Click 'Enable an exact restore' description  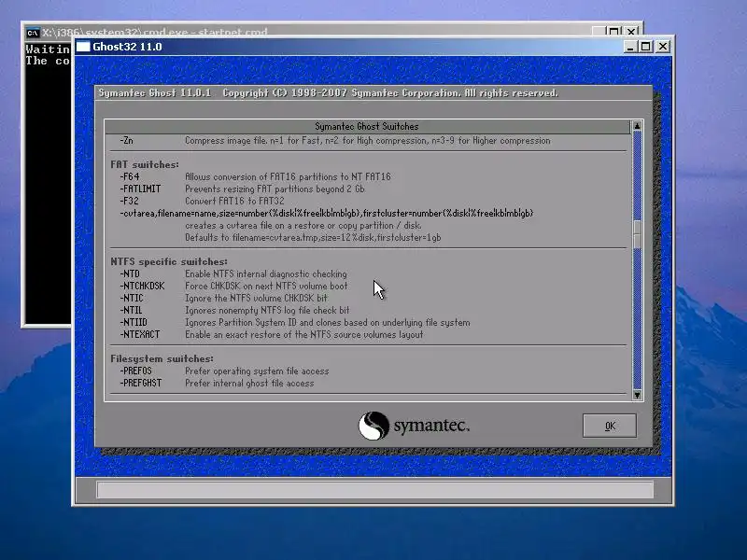[304, 335]
